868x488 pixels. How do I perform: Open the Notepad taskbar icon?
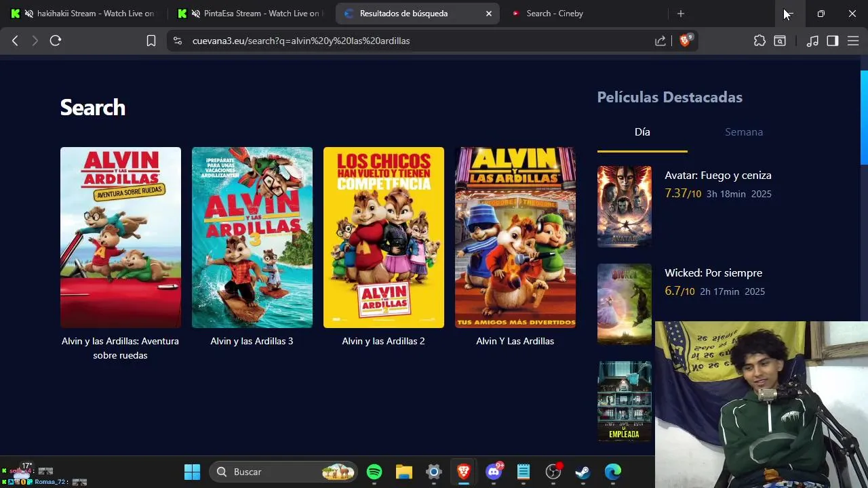click(x=524, y=472)
